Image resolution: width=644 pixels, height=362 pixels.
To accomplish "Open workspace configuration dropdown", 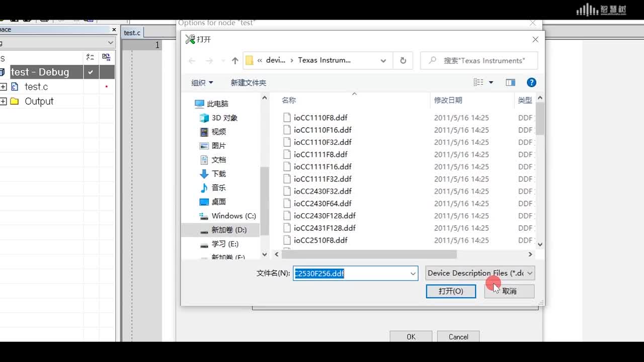I will click(x=110, y=43).
